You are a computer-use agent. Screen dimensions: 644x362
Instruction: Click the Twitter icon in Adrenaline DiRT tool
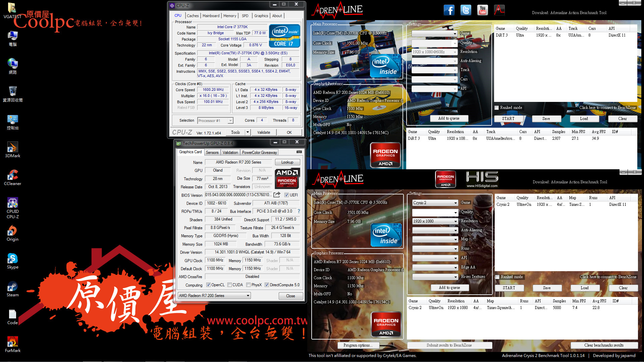[x=466, y=10]
